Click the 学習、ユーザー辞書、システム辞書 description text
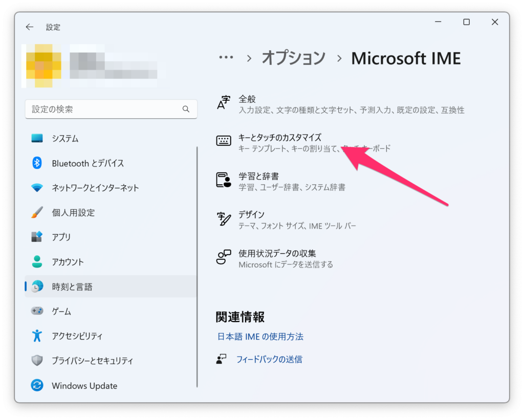Image resolution: width=524 pixels, height=420 pixels. tap(292, 187)
